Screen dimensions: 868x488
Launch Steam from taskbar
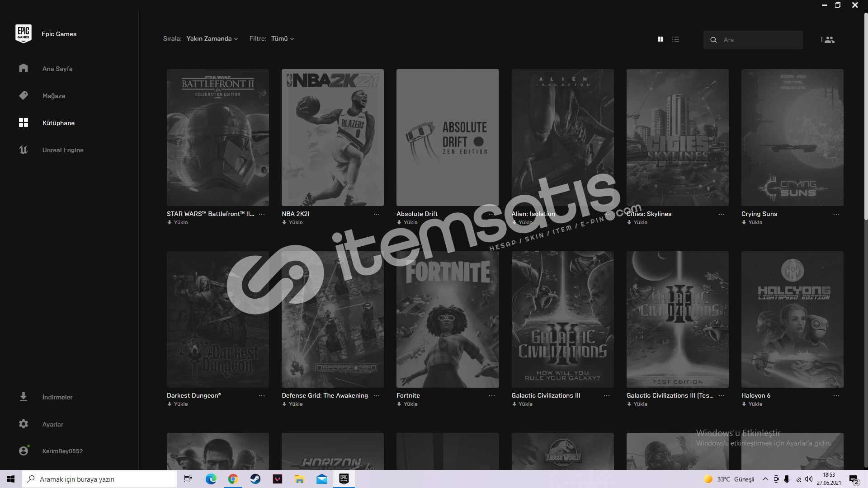coord(255,479)
